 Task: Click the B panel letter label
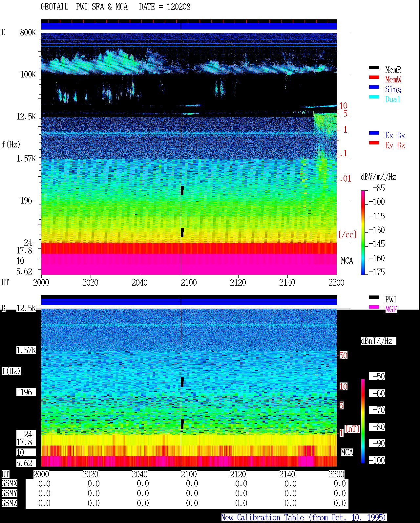4,308
